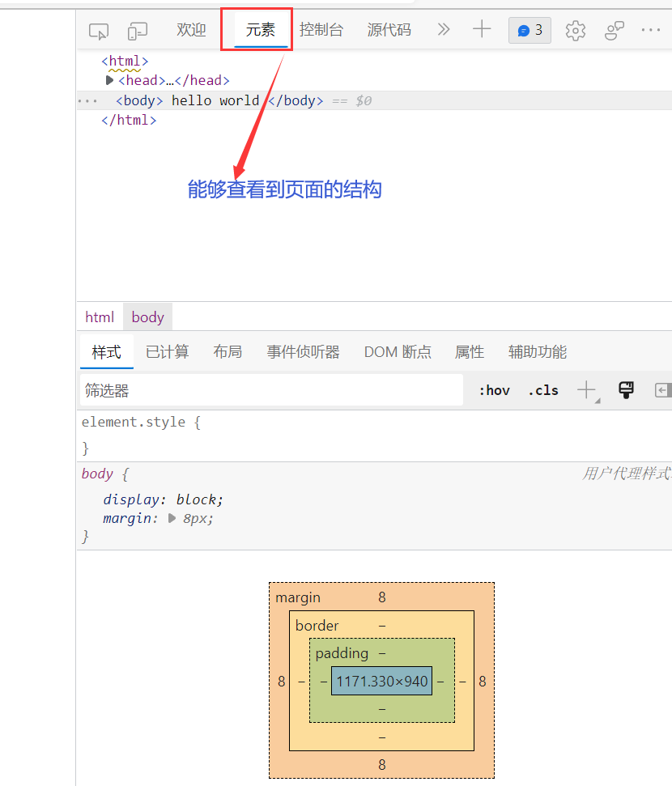Open the 控制台 tab
Screen dimensions: 672x786
point(321,30)
